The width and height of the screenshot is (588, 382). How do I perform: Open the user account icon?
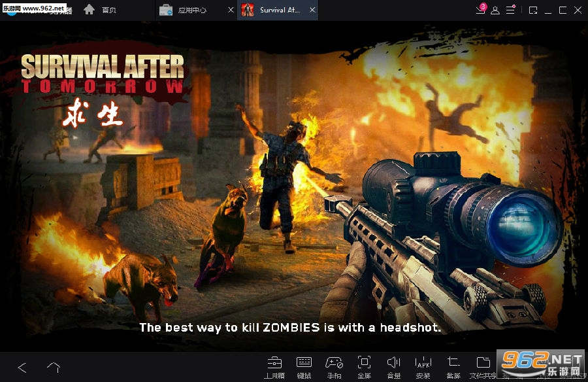[495, 10]
